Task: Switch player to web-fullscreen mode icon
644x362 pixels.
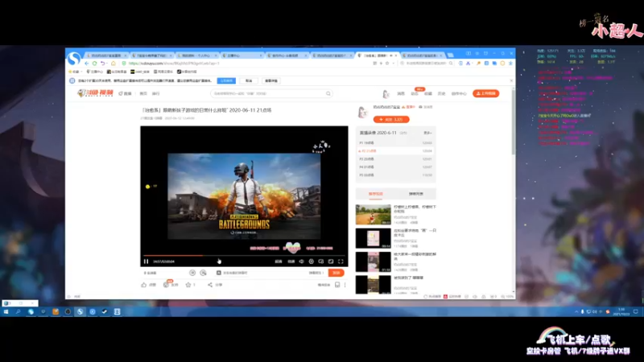Action: coord(331,261)
